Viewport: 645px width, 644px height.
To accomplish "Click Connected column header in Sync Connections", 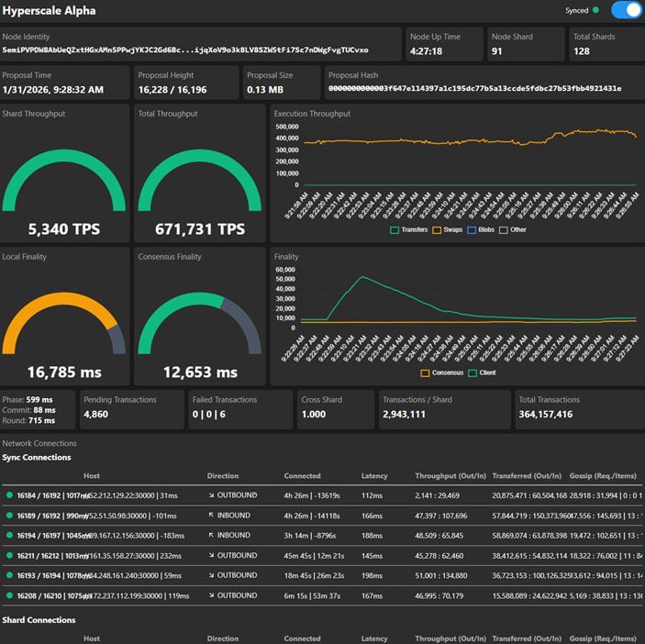I will coord(302,476).
